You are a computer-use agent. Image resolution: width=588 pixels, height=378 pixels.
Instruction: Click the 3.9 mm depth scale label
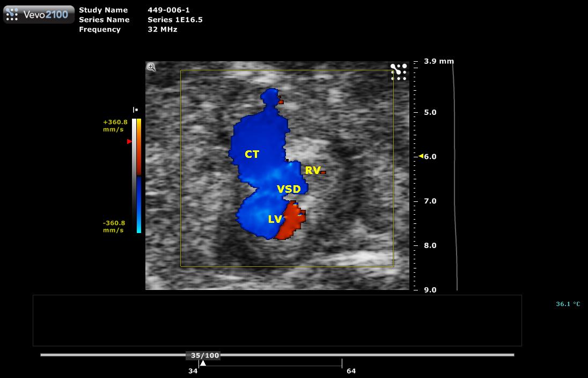[439, 61]
